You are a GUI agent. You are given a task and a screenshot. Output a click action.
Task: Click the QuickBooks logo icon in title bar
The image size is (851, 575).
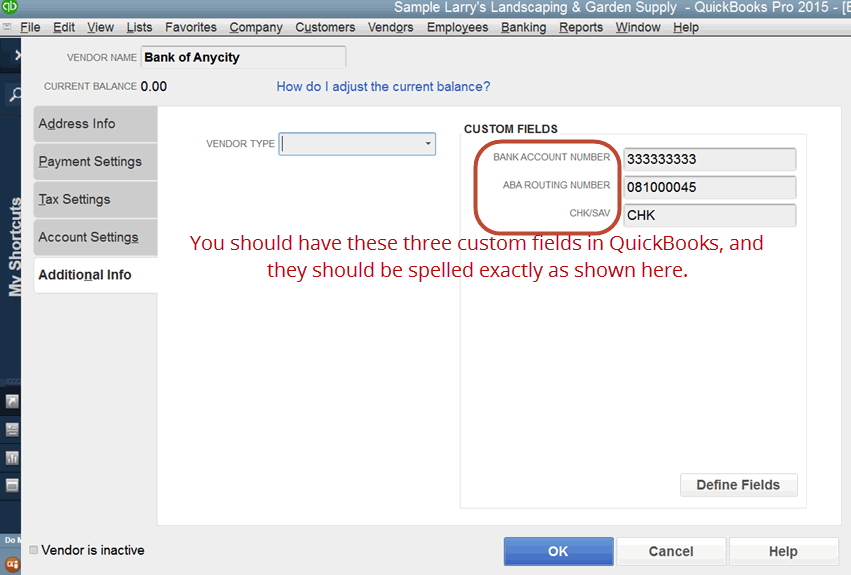(x=10, y=8)
